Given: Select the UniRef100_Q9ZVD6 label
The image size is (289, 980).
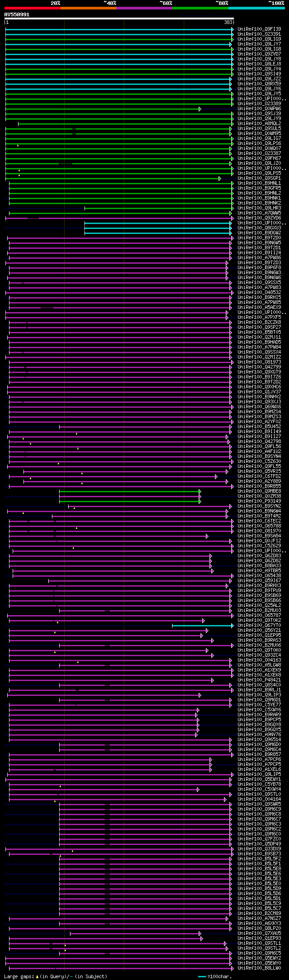Looking at the screenshot, I should [x=259, y=218].
